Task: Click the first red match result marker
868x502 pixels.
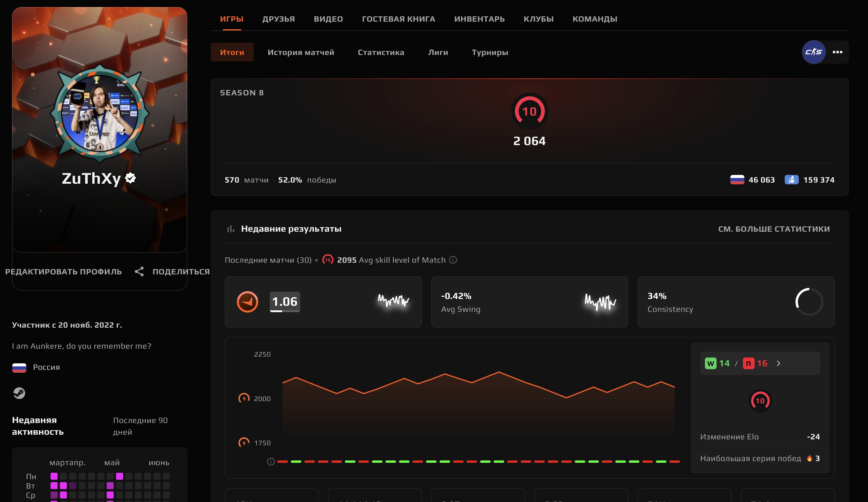Action: point(282,461)
